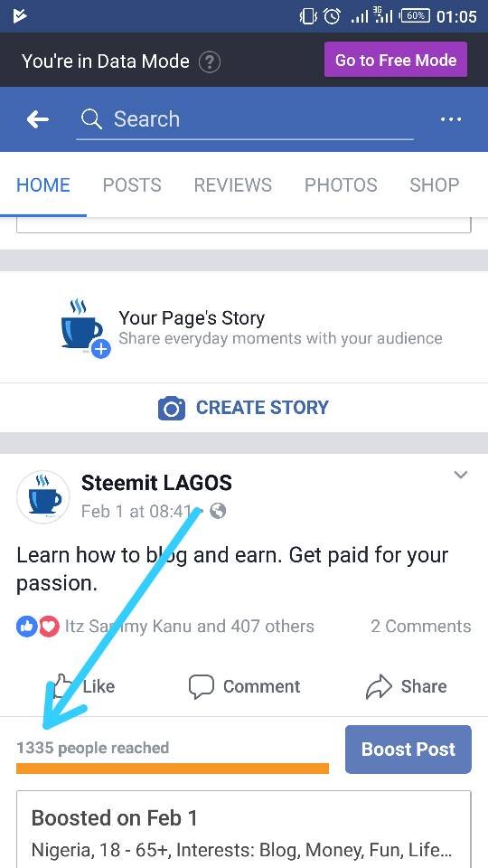The height and width of the screenshot is (868, 488).
Task: Open the REVIEWS tab
Action: (233, 184)
